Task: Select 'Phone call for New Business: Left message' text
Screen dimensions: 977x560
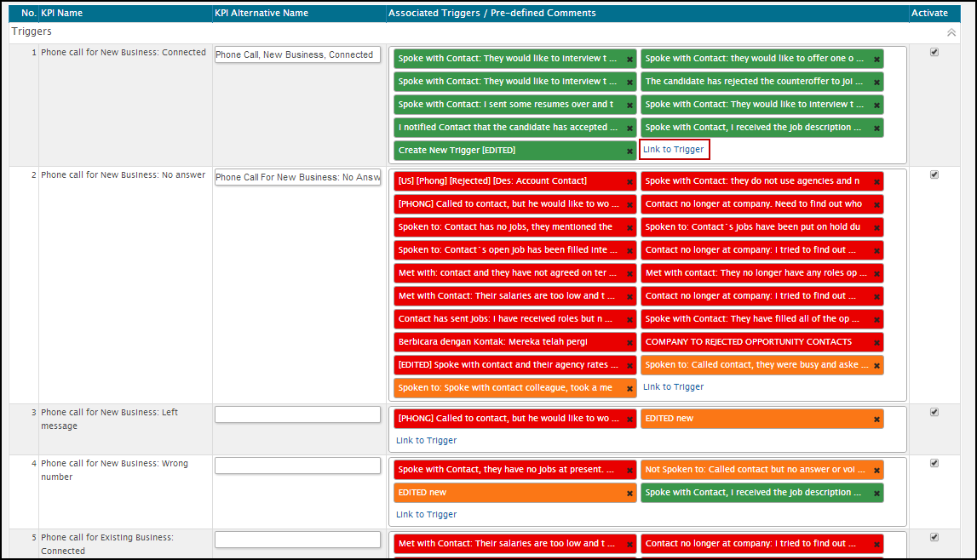Action: coord(110,419)
